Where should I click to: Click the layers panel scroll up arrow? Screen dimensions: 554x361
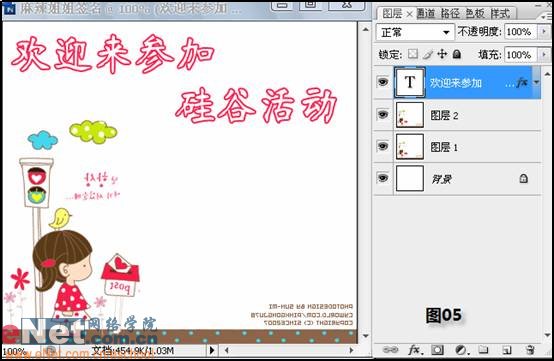click(547, 74)
